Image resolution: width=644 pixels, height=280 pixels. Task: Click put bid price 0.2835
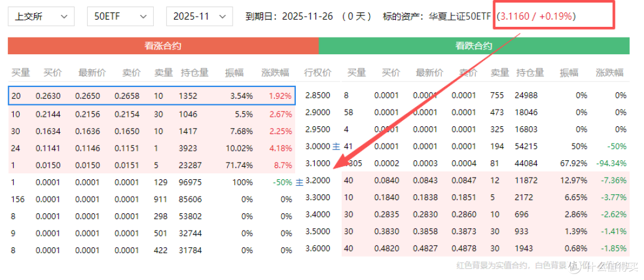tap(387, 214)
